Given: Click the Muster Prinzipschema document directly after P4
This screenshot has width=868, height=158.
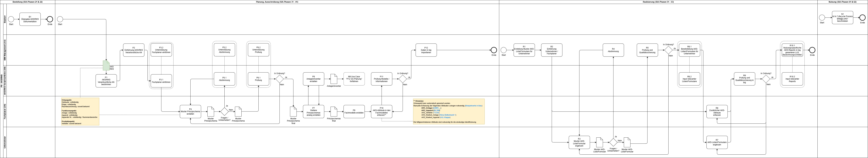Looking at the screenshot, I should click(211, 111).
